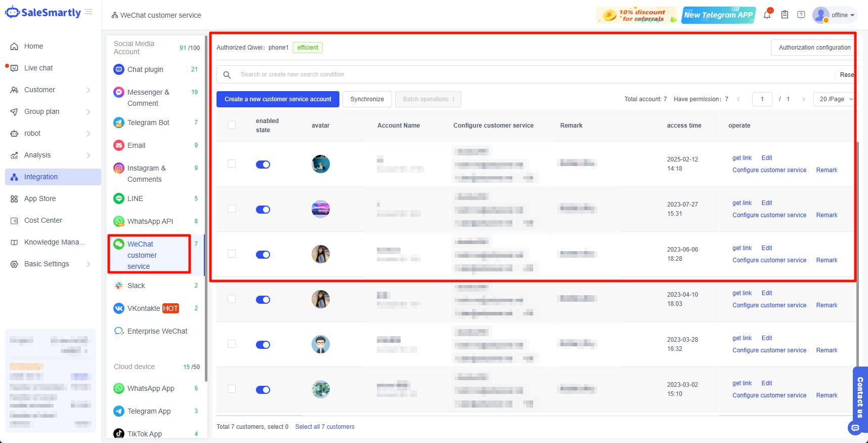This screenshot has height=443, width=868.
Task: Click Select all 7 customers link
Action: [325, 427]
